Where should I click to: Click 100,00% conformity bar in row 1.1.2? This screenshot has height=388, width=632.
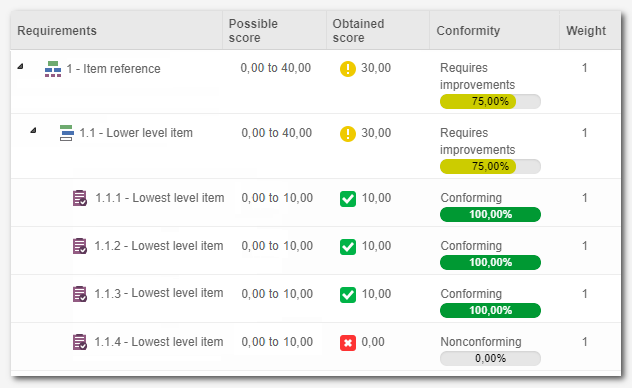coord(490,262)
